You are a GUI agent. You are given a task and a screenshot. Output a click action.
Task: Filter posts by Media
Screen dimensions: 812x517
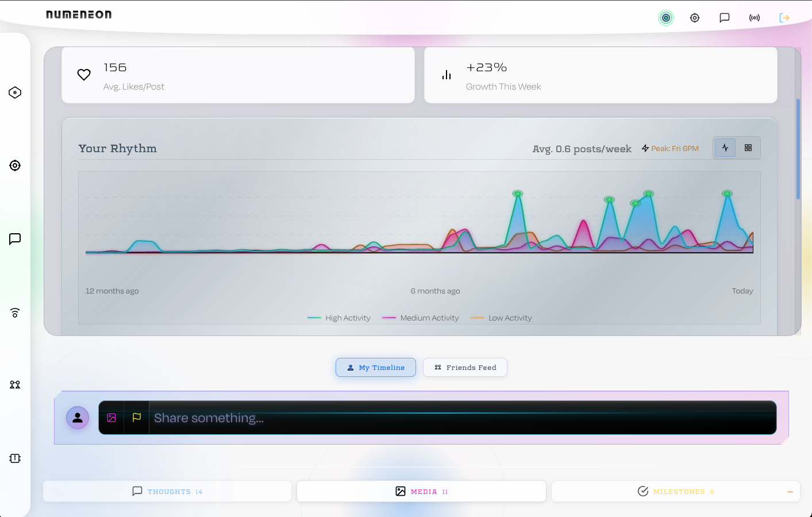[421, 492]
